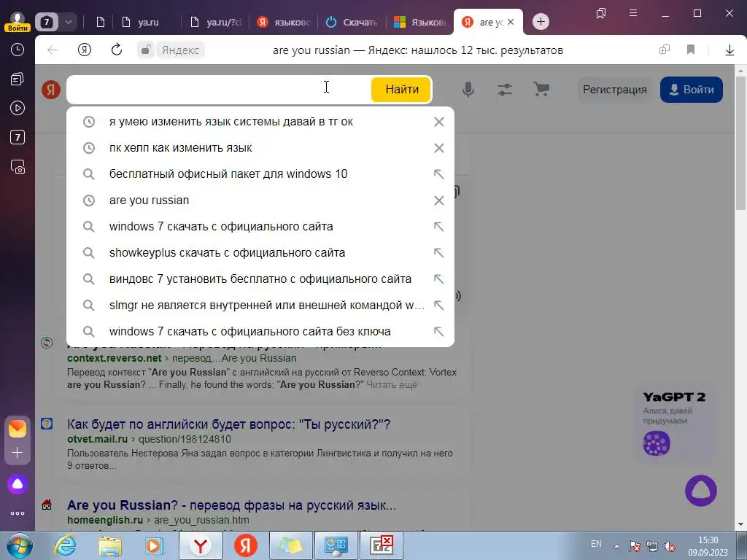
Task: Click the sidebar tabs counter 7 icon
Action: (18, 138)
